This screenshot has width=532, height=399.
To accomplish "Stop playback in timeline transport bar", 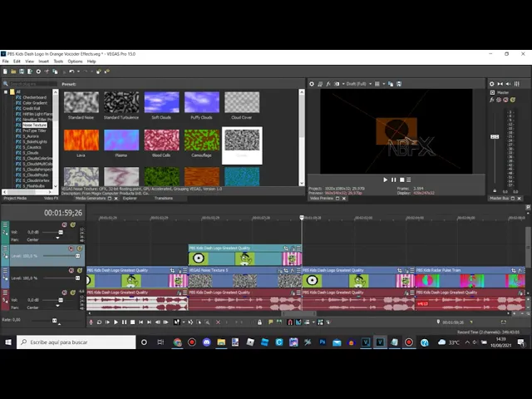I will (x=133, y=323).
